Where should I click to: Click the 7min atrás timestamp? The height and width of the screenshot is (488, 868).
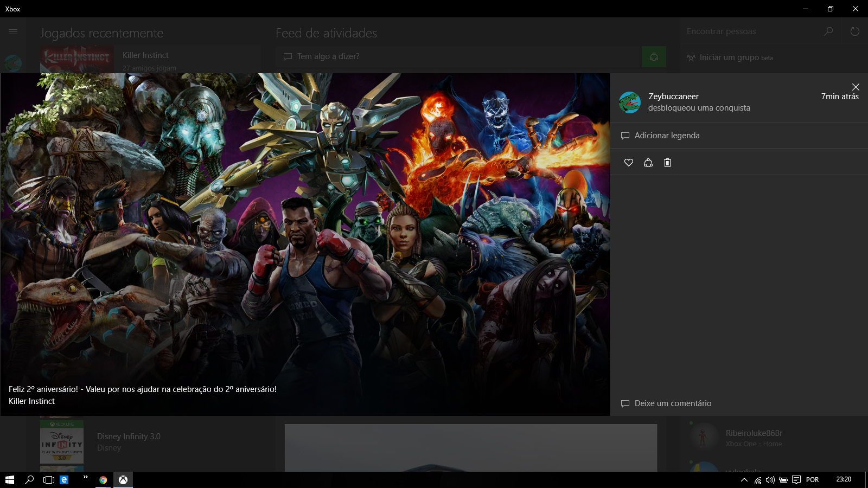(x=840, y=97)
